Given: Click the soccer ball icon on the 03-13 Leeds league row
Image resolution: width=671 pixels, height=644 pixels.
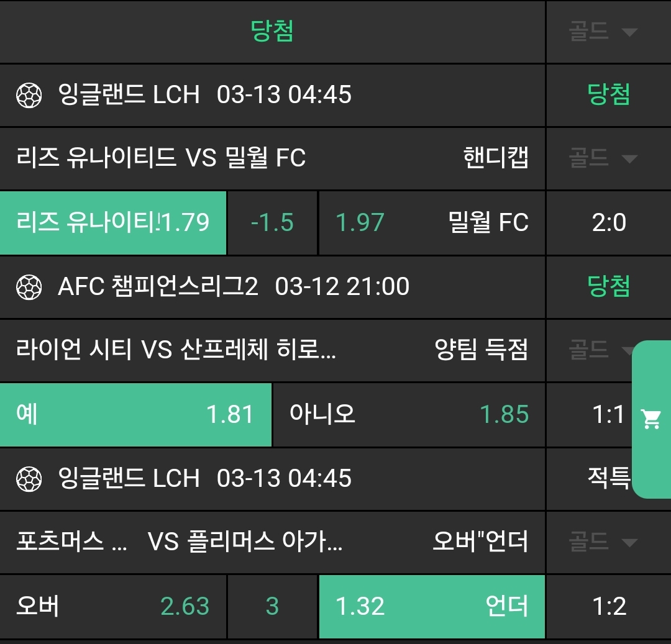Looking at the screenshot, I should pos(29,95).
